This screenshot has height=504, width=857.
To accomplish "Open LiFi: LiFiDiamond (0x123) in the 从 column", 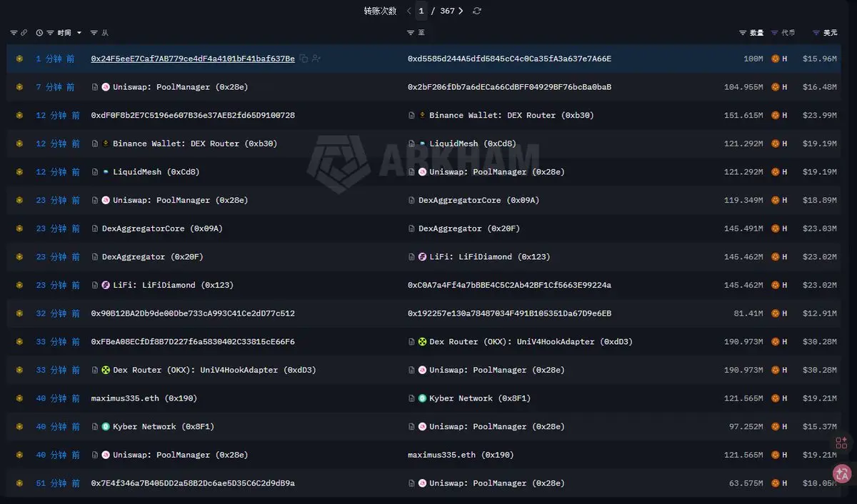I will [173, 285].
